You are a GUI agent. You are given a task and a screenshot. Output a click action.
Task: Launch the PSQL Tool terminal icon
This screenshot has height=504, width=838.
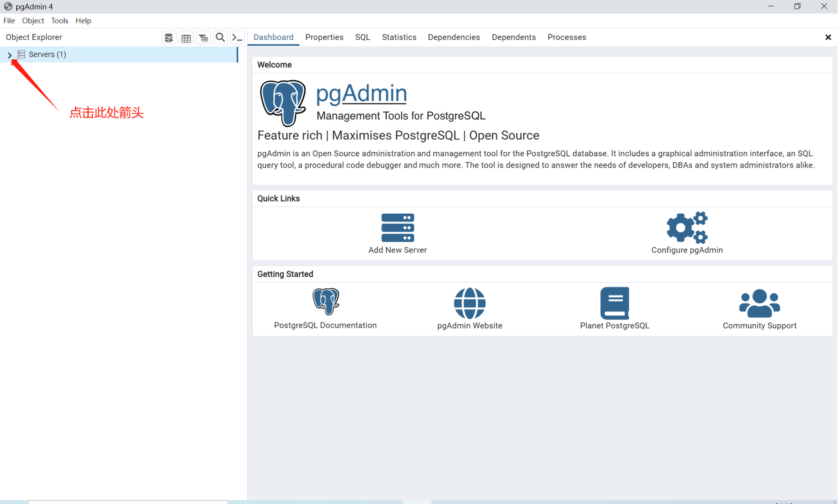(x=237, y=38)
